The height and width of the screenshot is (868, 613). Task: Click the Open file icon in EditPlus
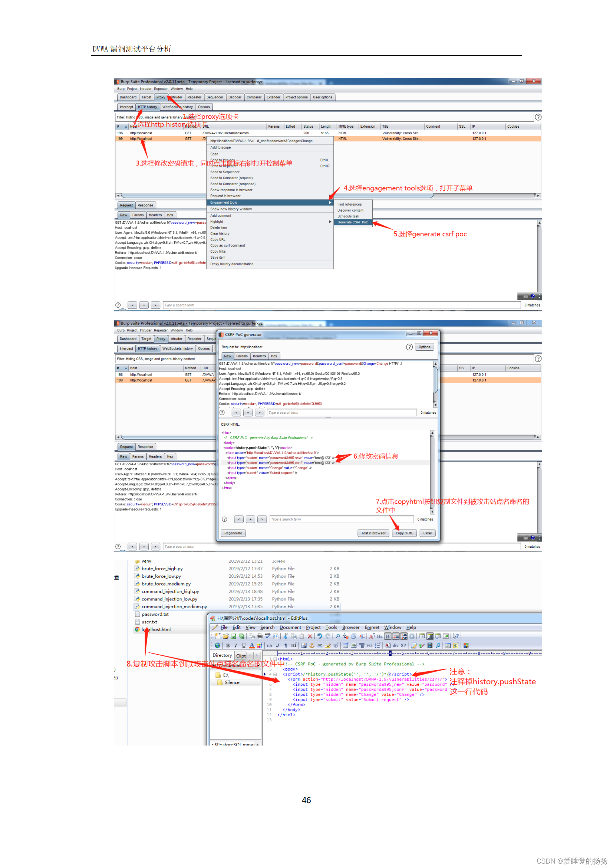[226, 636]
